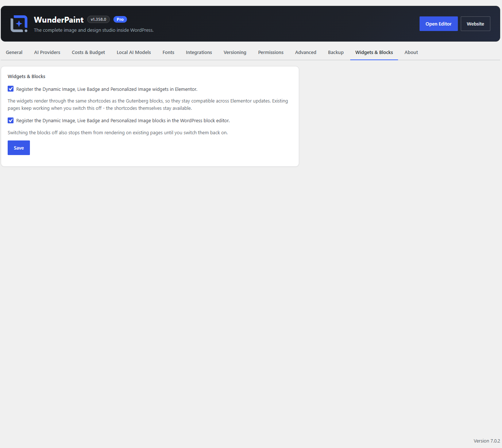Screen dimensions: 502x448
Task: Click the v1.358.0 version badge
Action: tap(99, 19)
